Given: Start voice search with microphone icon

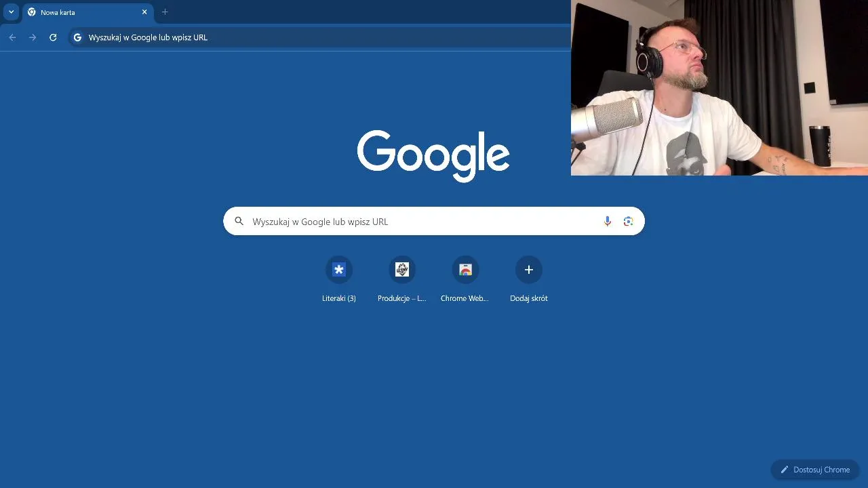Looking at the screenshot, I should coord(608,221).
